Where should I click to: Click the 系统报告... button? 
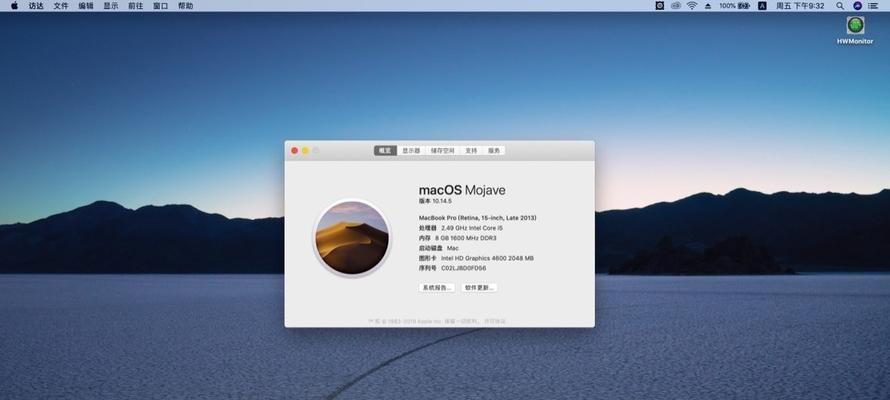coord(437,288)
